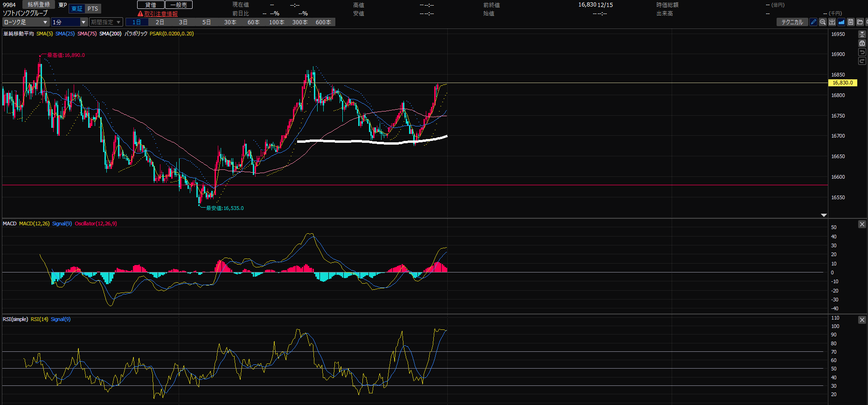Open the 1分 interval dropdown

pos(69,22)
